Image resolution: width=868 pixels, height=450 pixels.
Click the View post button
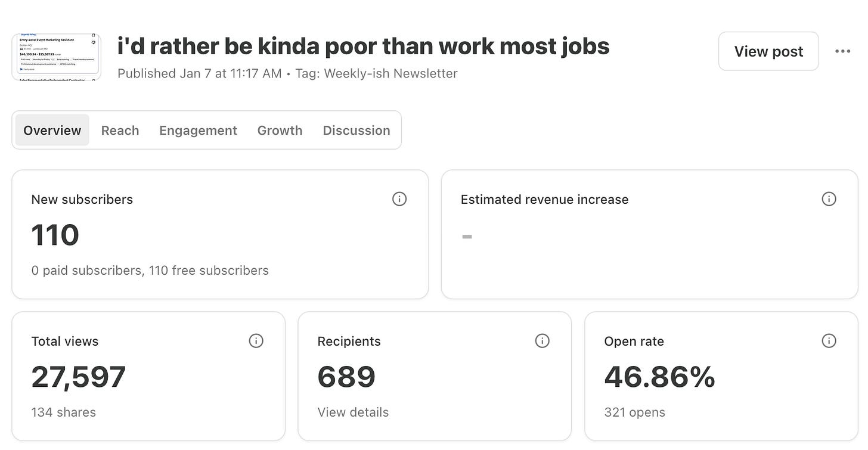(x=768, y=51)
